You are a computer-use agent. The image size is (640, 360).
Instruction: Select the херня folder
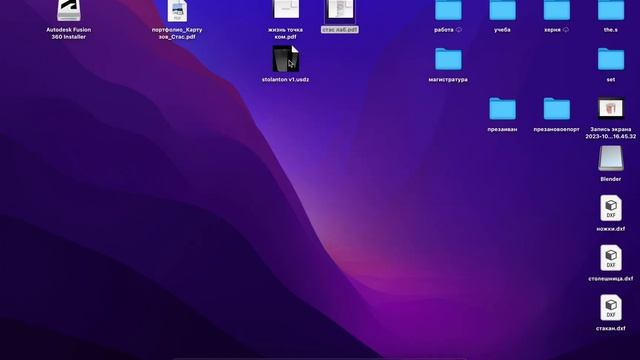(557, 10)
